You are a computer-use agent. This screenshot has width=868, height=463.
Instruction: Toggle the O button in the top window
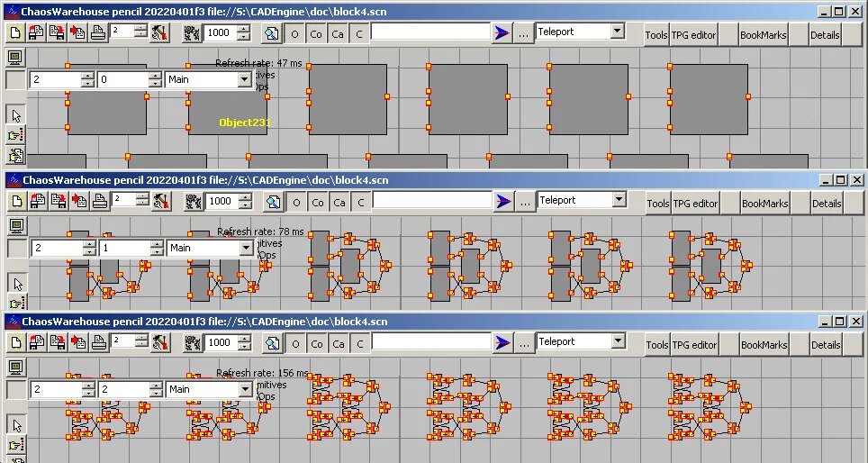294,34
